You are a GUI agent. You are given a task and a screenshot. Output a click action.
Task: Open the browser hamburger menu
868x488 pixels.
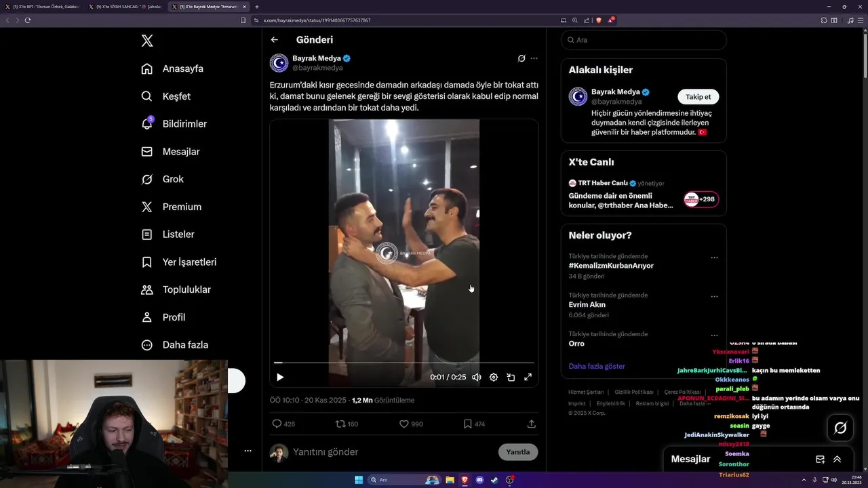[861, 20]
